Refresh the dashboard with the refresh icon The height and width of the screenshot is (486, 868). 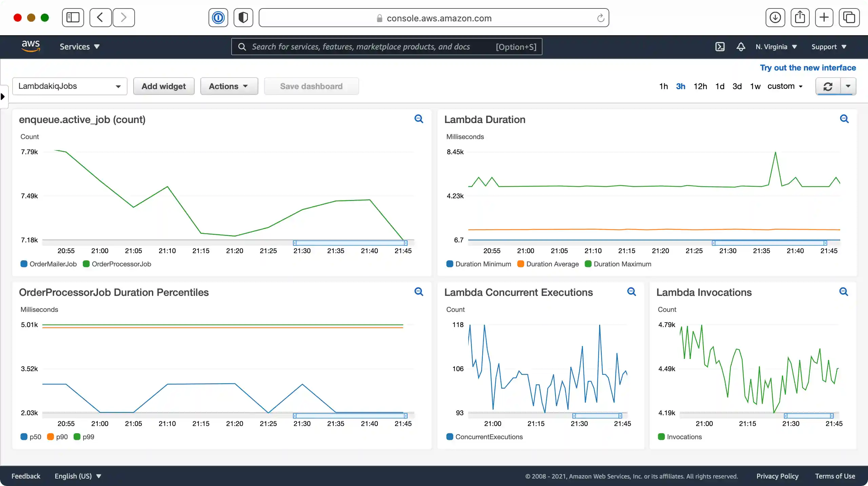(x=827, y=86)
